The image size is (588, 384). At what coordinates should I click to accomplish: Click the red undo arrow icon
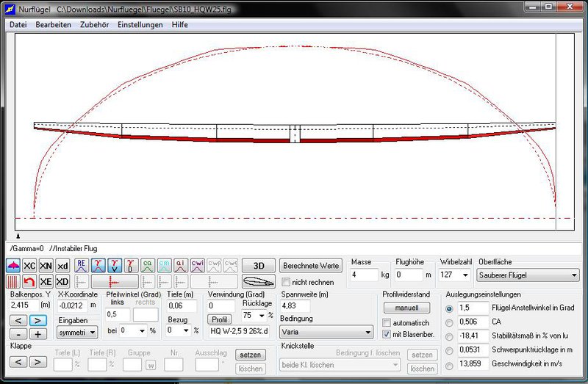tap(29, 282)
